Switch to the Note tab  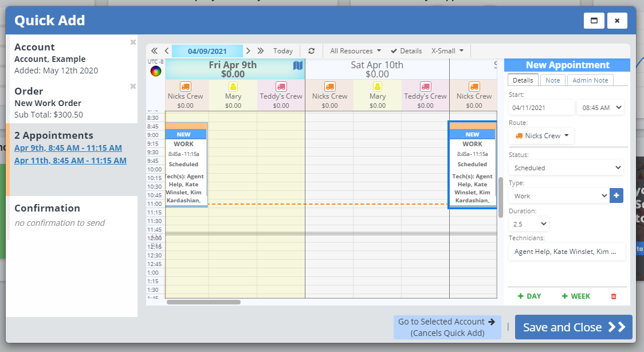(552, 80)
